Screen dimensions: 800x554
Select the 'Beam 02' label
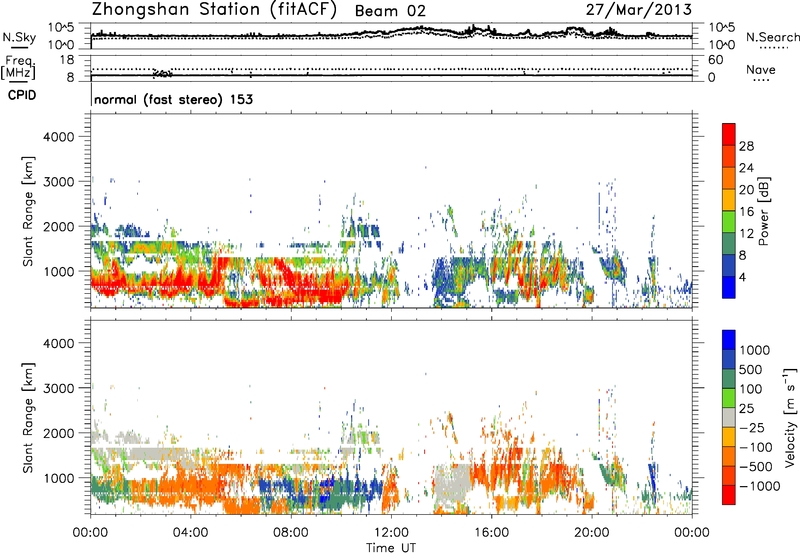click(x=390, y=11)
